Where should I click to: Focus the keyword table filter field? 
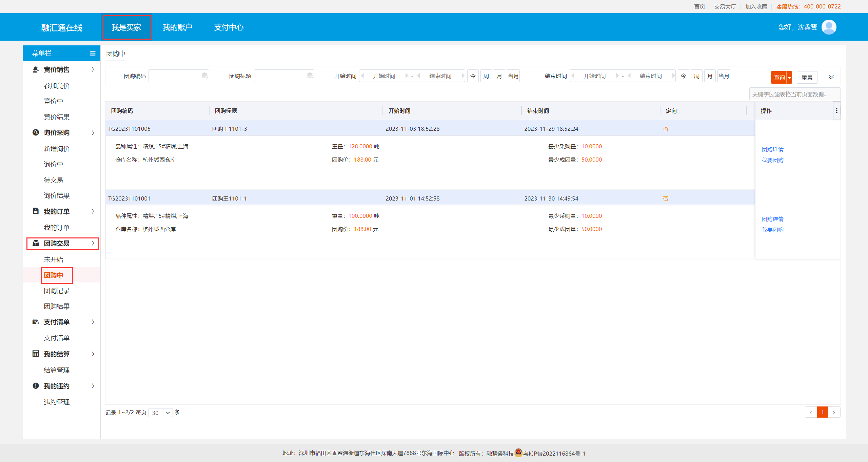795,94
